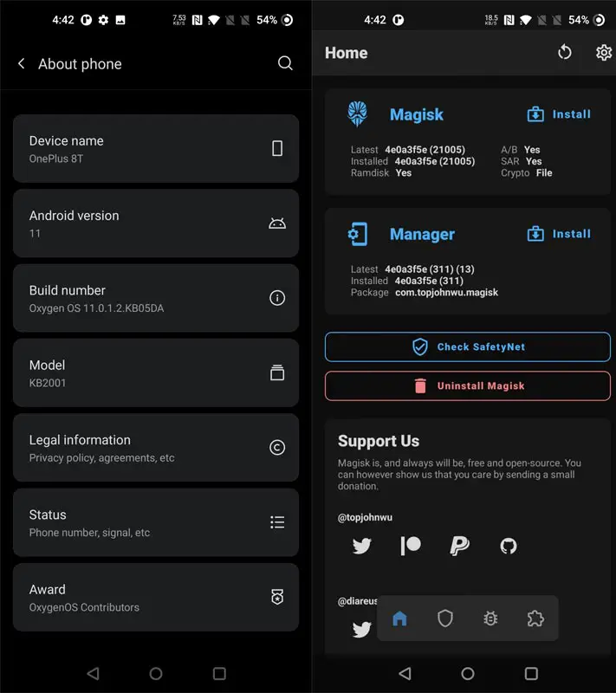Select the Home tab in bottom bar

tap(399, 619)
